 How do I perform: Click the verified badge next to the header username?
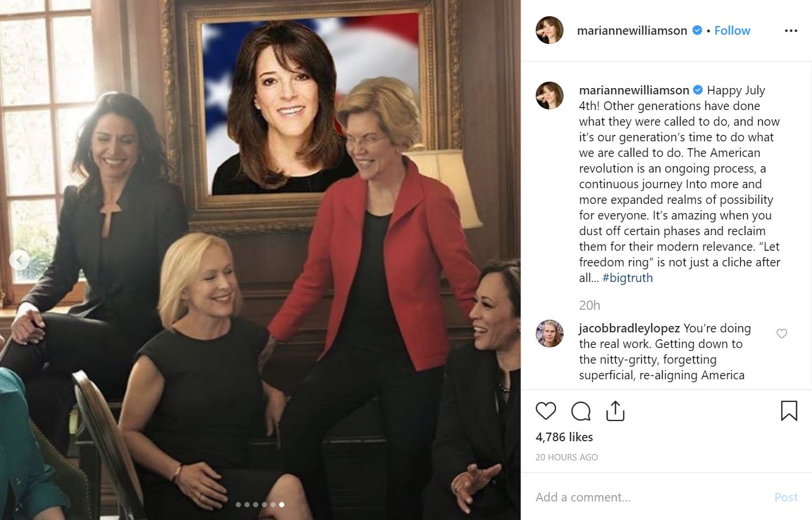pos(697,30)
